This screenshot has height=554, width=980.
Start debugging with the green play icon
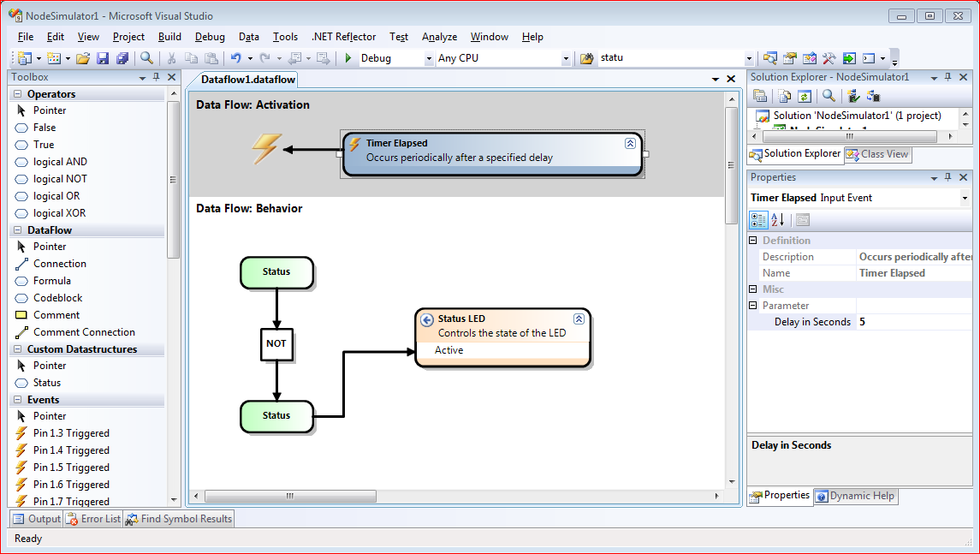click(348, 58)
